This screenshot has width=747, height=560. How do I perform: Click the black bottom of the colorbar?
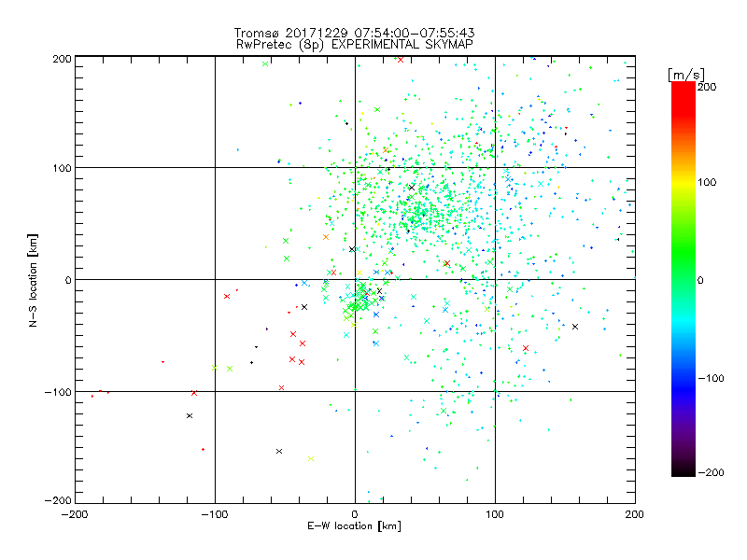coord(684,469)
